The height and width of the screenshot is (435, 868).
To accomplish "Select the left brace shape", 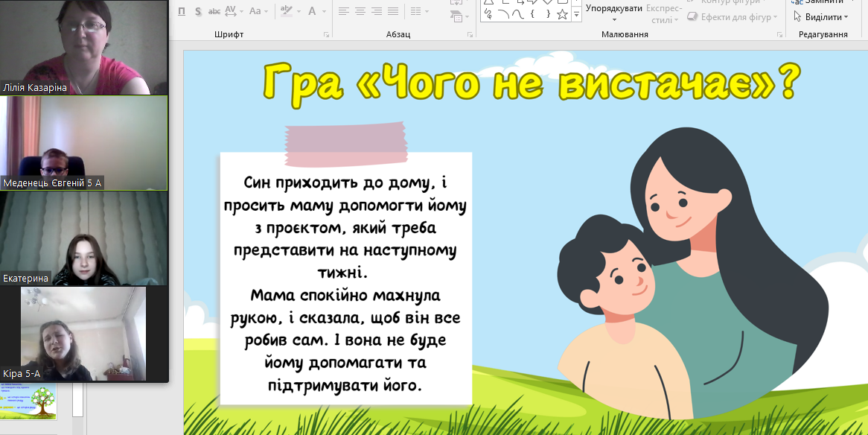I will tap(532, 14).
